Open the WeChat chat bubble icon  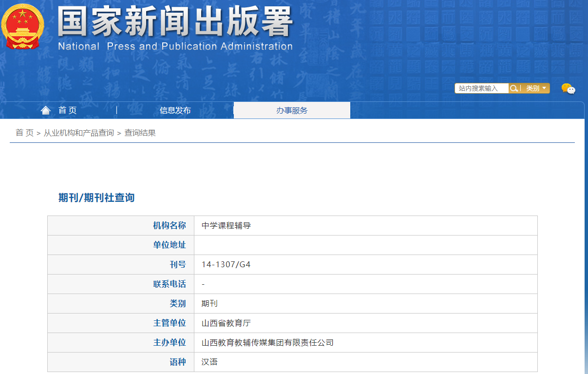tap(568, 89)
